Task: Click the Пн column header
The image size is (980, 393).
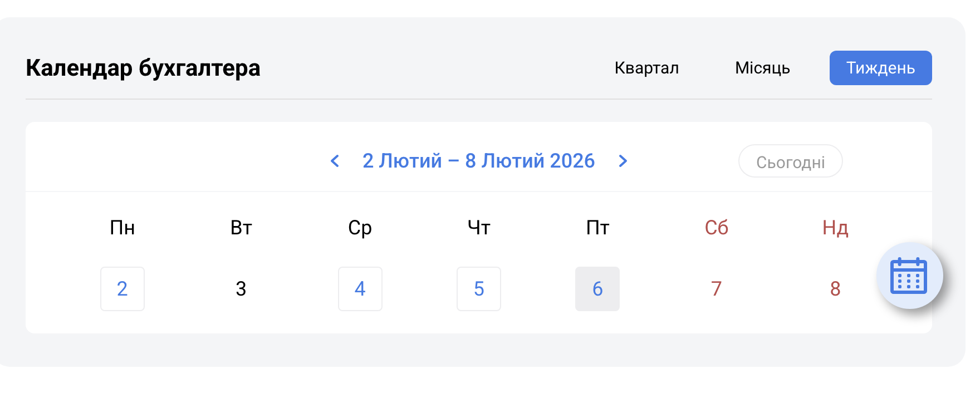Action: tap(122, 227)
